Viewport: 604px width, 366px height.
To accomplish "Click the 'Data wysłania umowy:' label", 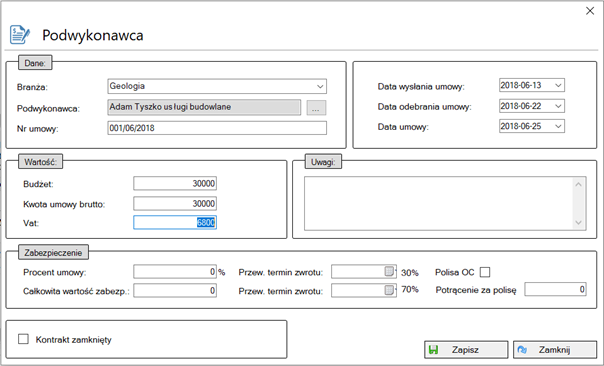I will (x=421, y=87).
